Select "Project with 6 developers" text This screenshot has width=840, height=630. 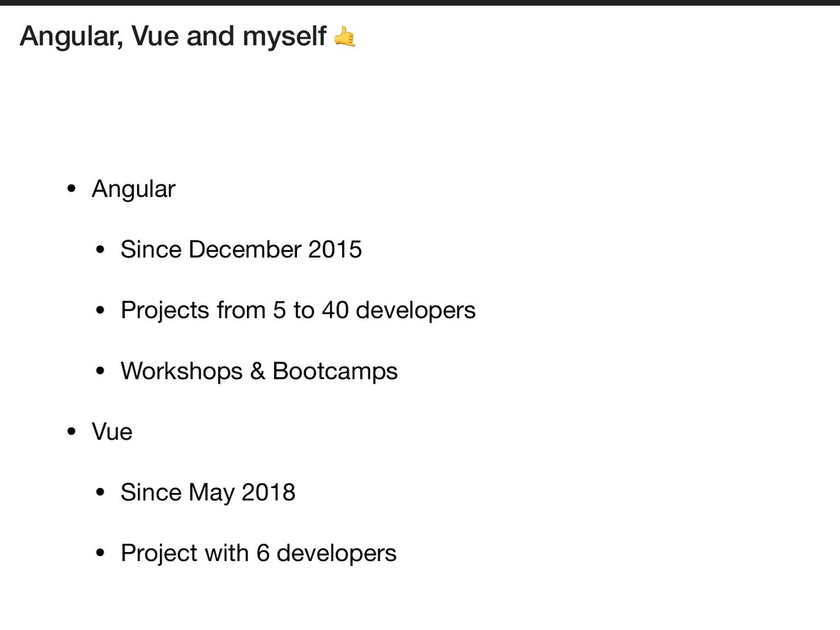click(258, 554)
